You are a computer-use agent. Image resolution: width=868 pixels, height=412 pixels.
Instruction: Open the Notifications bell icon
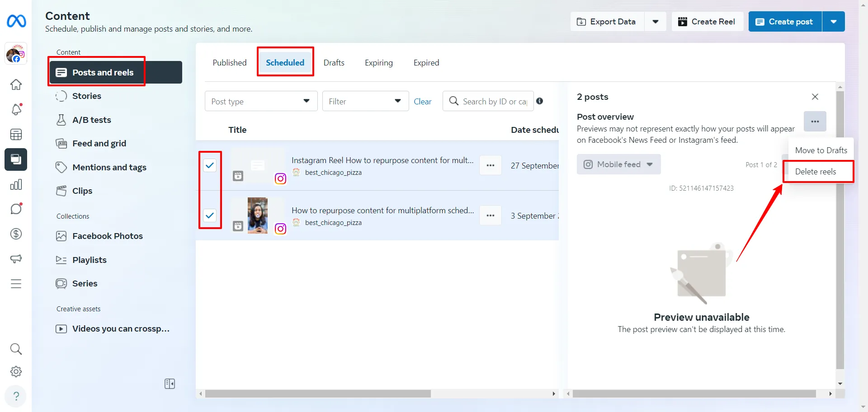(x=16, y=109)
